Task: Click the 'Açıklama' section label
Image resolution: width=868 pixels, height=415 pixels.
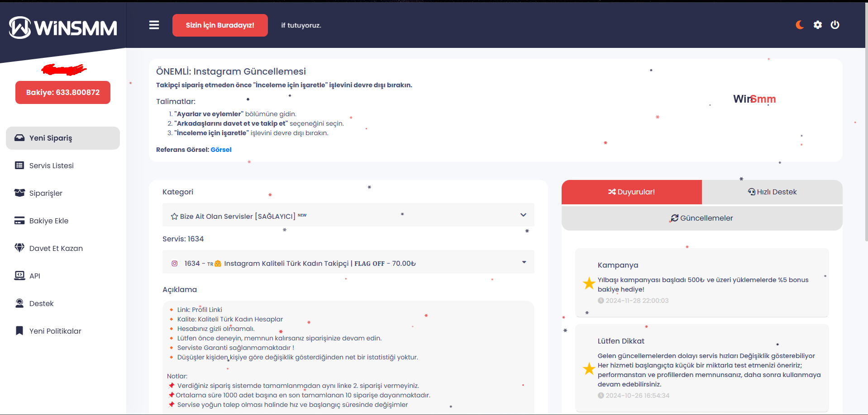Action: (x=180, y=290)
